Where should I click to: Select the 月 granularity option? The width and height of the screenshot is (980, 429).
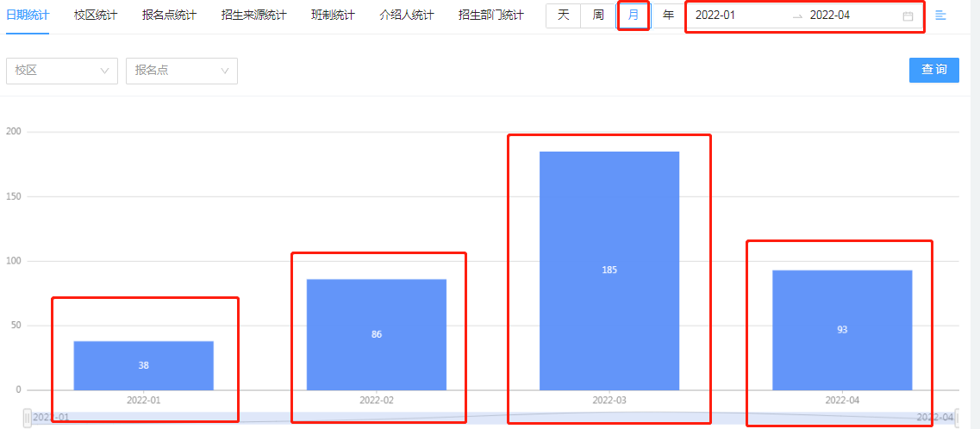pyautogui.click(x=634, y=16)
